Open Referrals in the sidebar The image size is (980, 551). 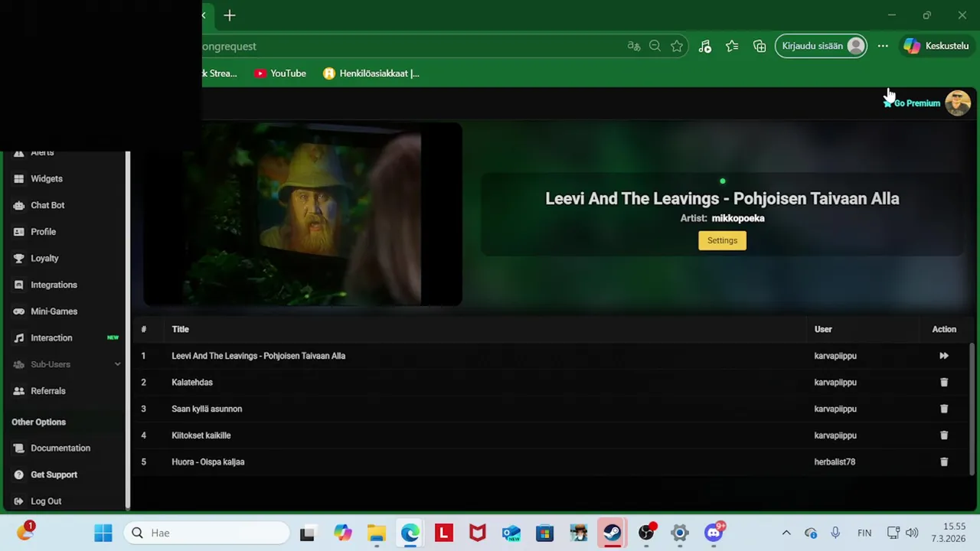tap(47, 391)
